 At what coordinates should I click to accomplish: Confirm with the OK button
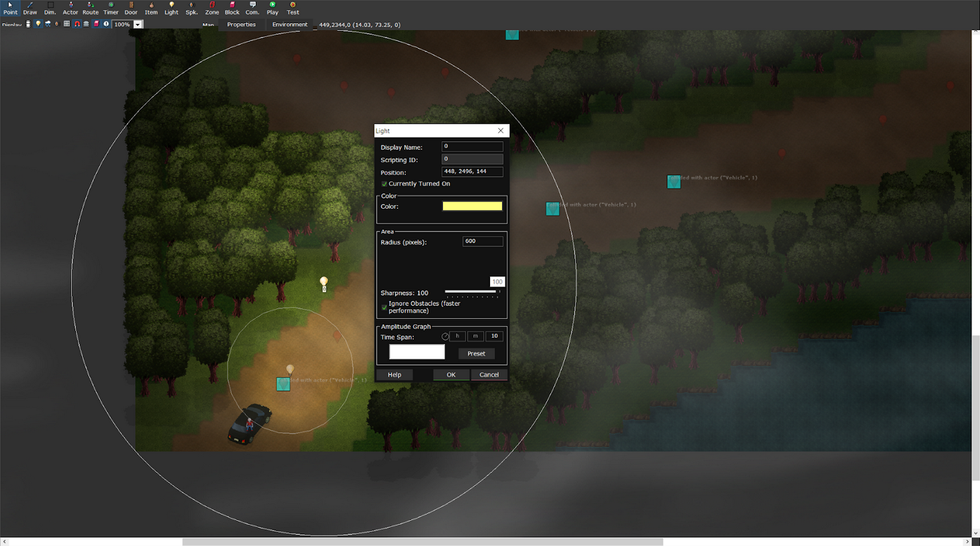click(x=451, y=375)
